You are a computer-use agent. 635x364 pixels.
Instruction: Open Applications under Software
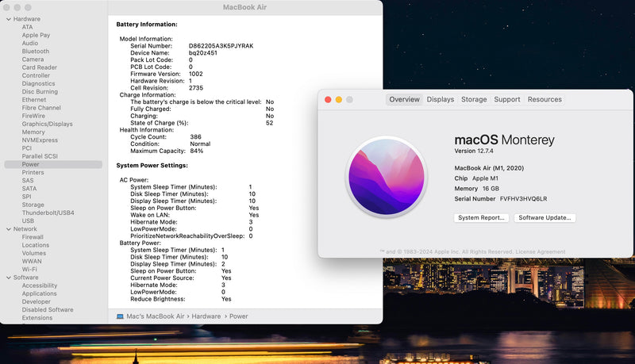click(x=40, y=293)
